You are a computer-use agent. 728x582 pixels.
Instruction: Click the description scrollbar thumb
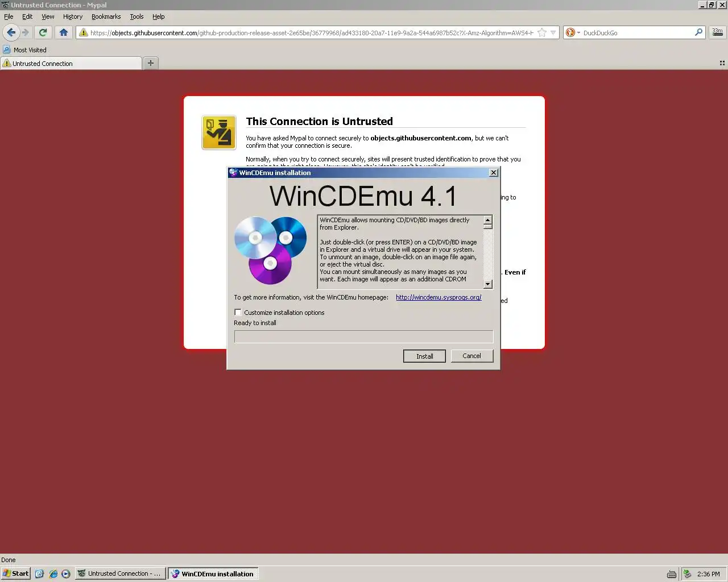pos(487,227)
